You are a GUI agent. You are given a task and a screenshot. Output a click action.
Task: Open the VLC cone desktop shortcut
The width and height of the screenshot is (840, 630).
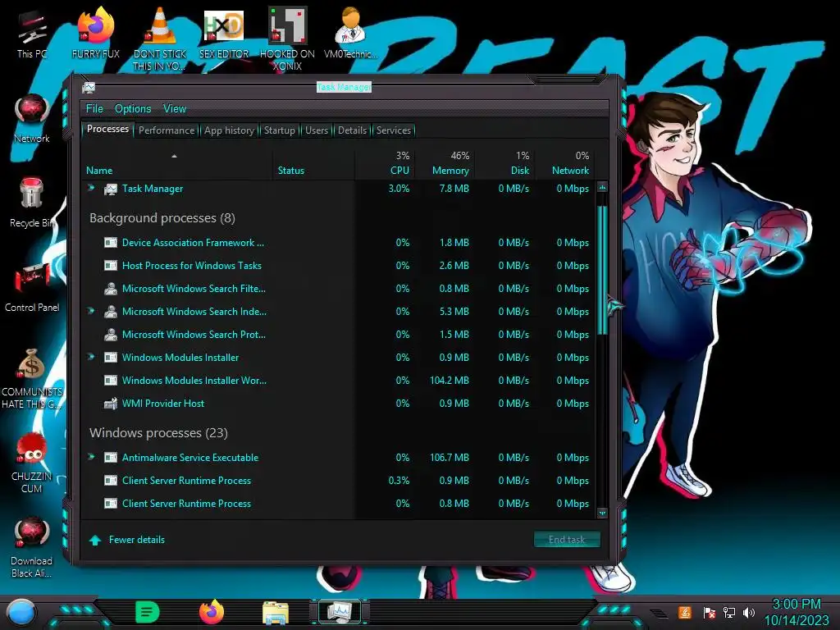(160, 39)
